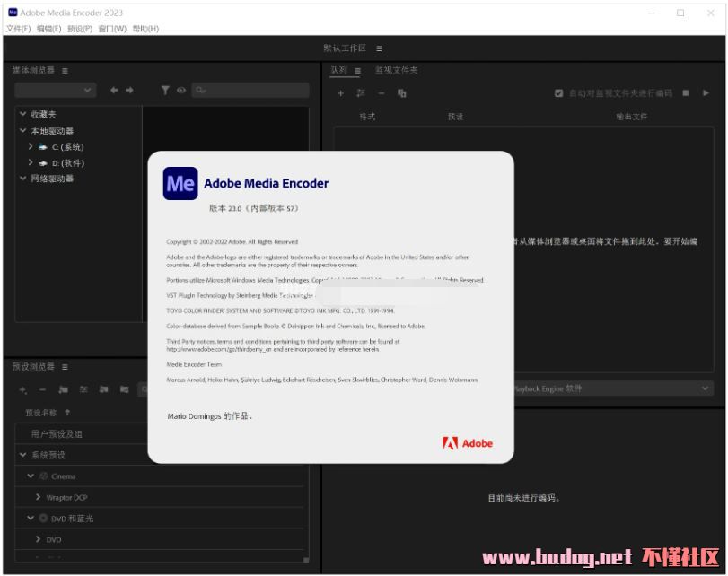This screenshot has height=576, width=728.
Task: Collapse the 系统预设 group
Action: point(22,455)
